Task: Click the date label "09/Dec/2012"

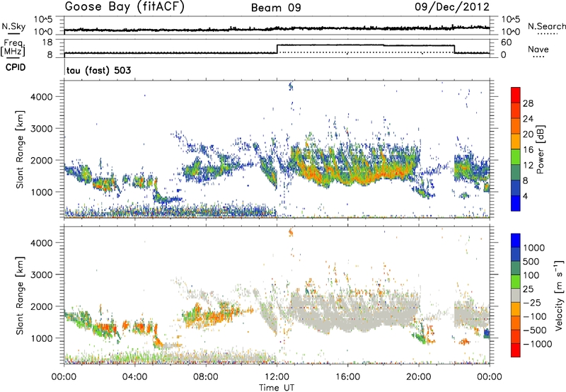Action: [452, 7]
